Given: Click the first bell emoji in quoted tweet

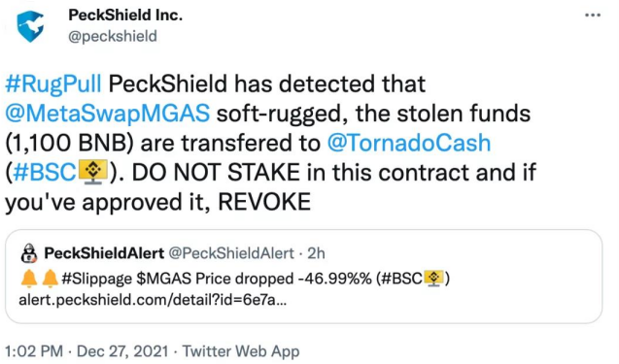Looking at the screenshot, I should point(29,279).
